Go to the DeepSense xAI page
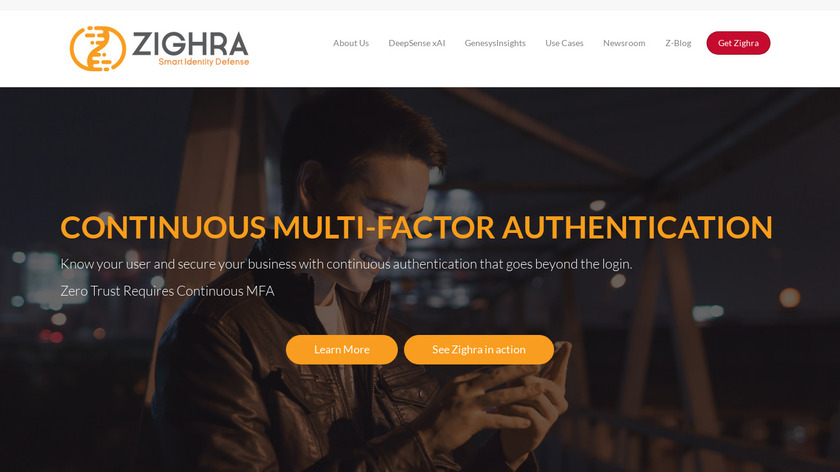Image resolution: width=840 pixels, height=472 pixels. click(417, 43)
